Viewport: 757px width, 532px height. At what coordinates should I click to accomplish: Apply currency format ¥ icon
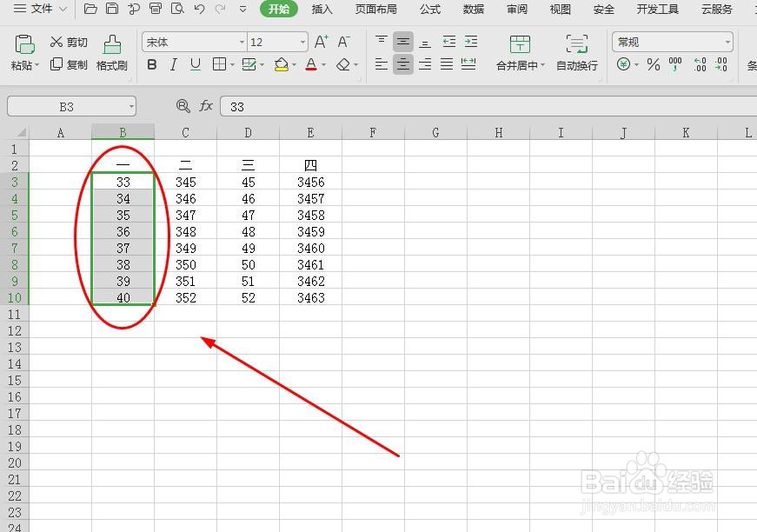[x=623, y=64]
